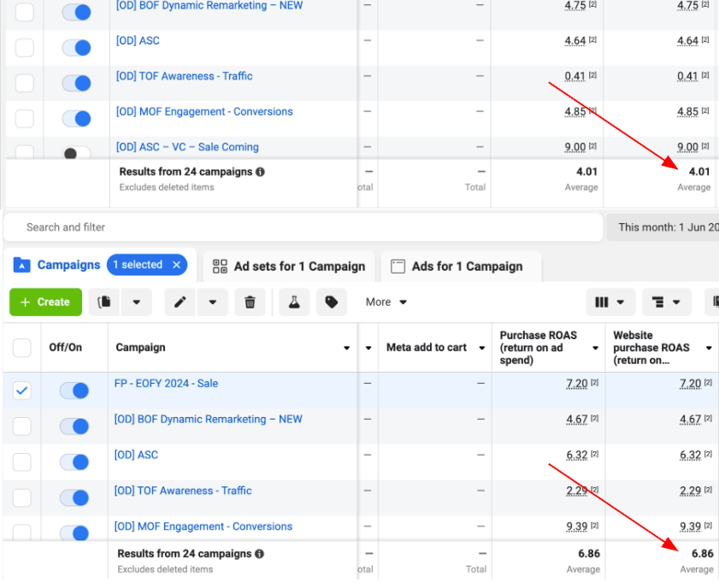Open A/B test flask icon

click(294, 302)
